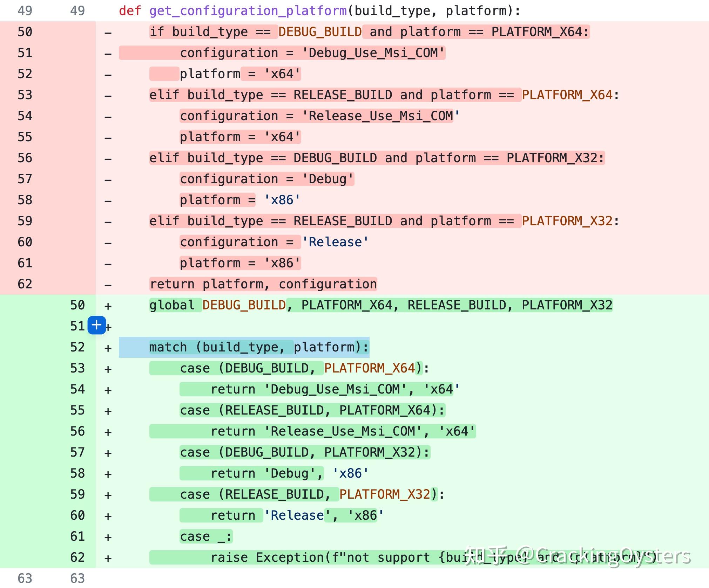Click the 'Debug_Use_Msi_COM' string on removed line 51
709x588 pixels.
[373, 53]
